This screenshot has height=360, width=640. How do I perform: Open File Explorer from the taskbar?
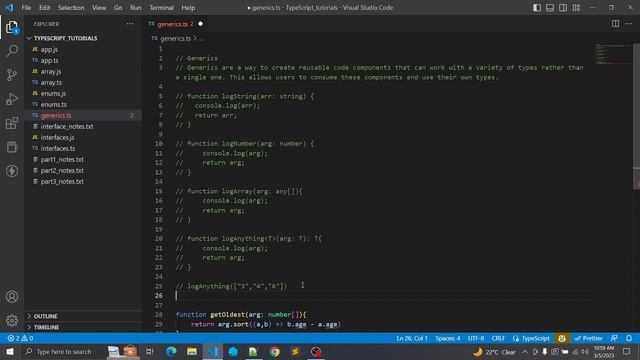tap(192, 351)
